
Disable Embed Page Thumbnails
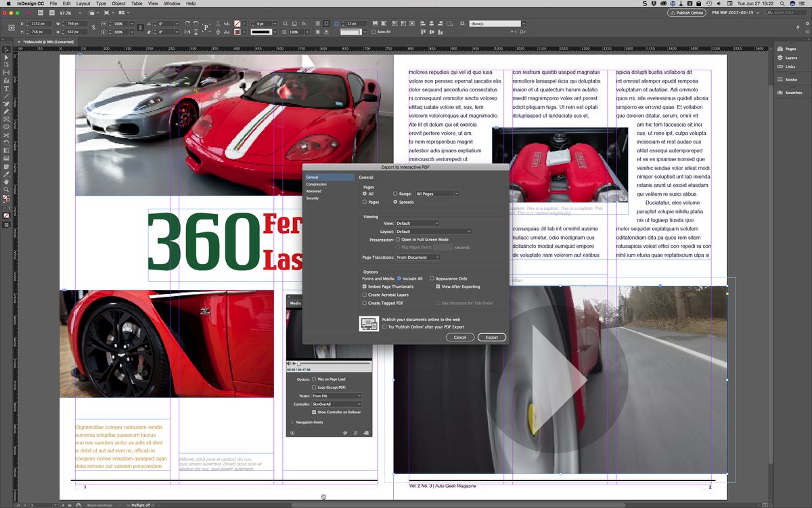click(365, 287)
